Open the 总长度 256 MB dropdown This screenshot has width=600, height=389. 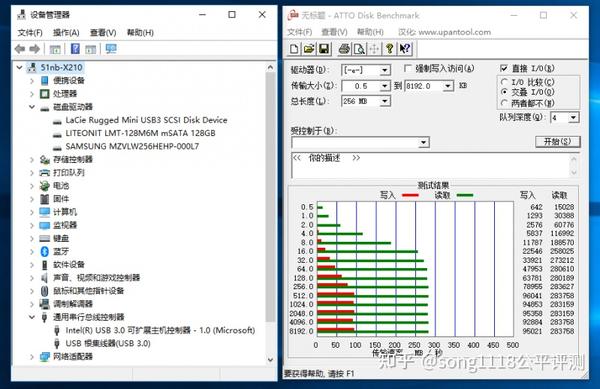[x=385, y=101]
